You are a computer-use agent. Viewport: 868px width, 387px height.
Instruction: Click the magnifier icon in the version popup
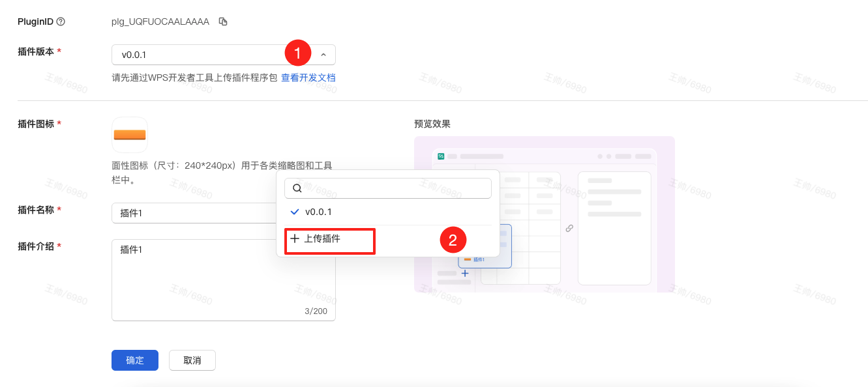click(x=297, y=188)
